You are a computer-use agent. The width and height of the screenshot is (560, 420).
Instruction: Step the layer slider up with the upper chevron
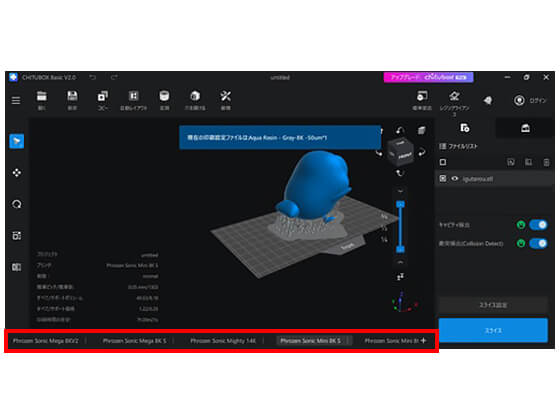click(x=400, y=191)
